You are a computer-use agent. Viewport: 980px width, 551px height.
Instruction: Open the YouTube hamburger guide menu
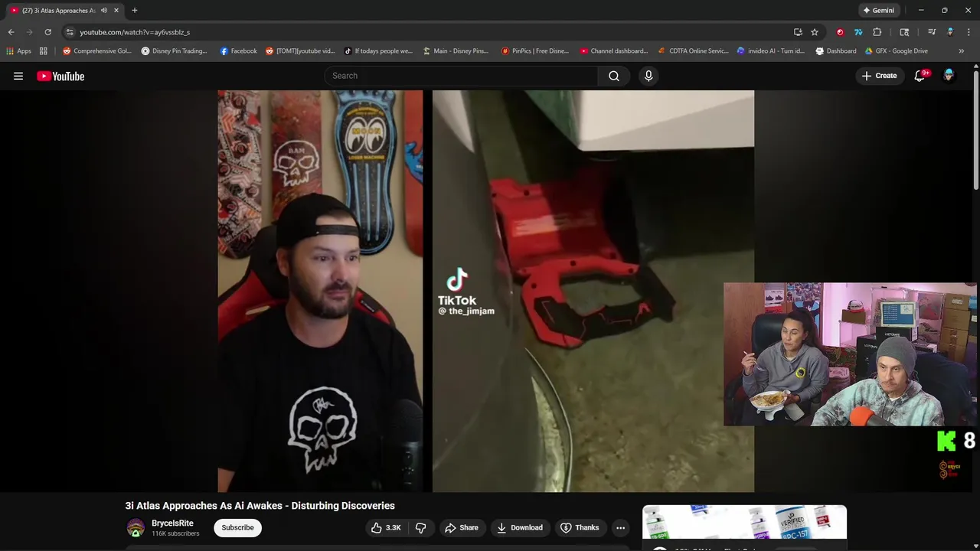(x=18, y=76)
